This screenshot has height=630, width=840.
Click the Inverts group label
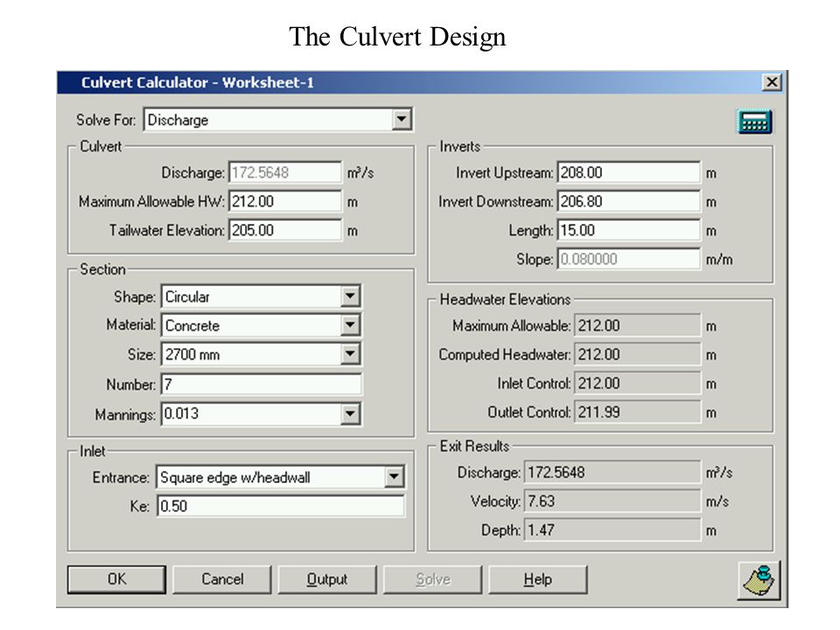459,146
